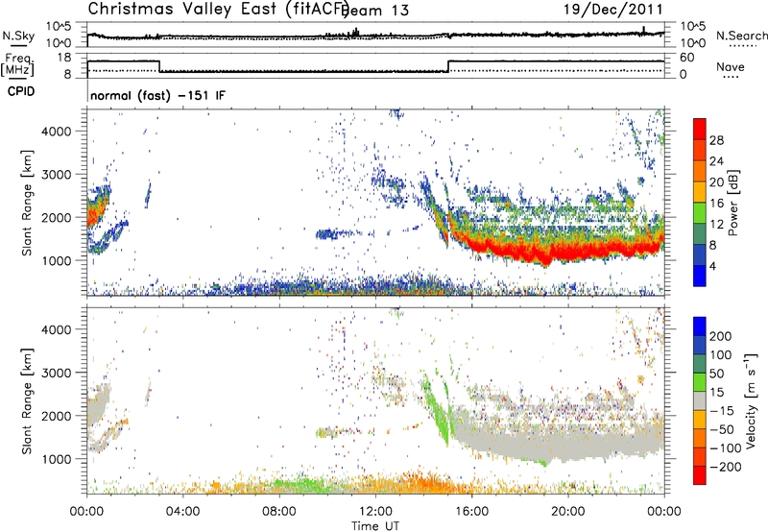This screenshot has height=532, width=768.
Task: Click the light green segment of Velocity colorbar
Action: (700, 382)
